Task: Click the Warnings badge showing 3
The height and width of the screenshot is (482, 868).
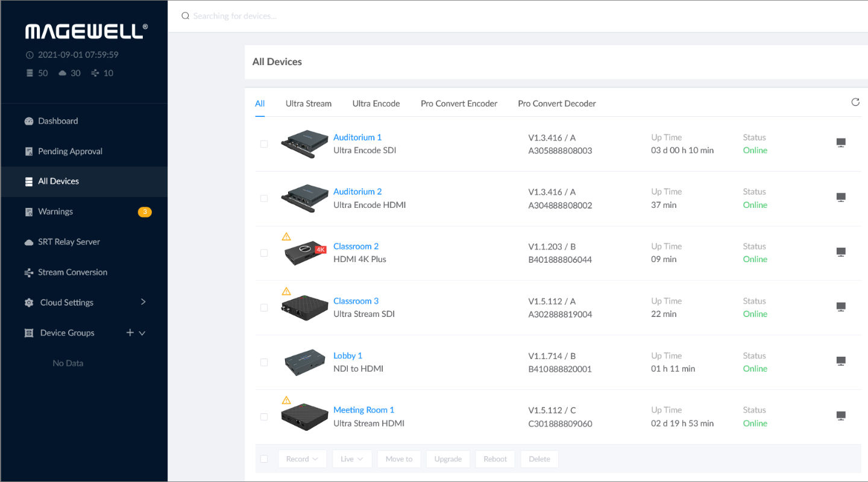Action: click(x=145, y=212)
